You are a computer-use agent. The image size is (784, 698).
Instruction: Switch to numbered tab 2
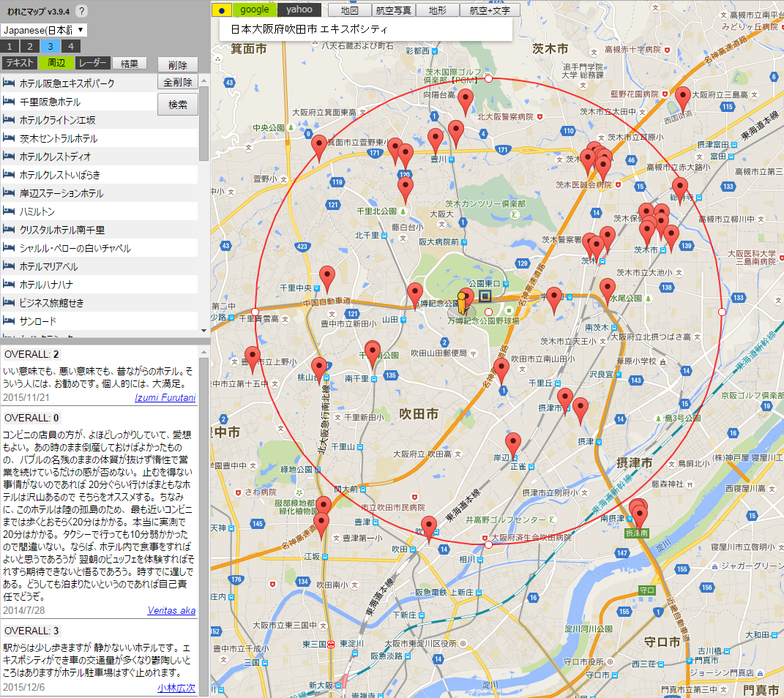tap(30, 47)
